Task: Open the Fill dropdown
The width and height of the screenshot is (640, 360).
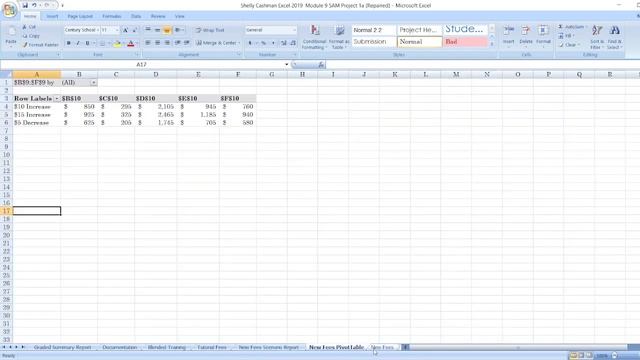Action: pyautogui.click(x=567, y=36)
